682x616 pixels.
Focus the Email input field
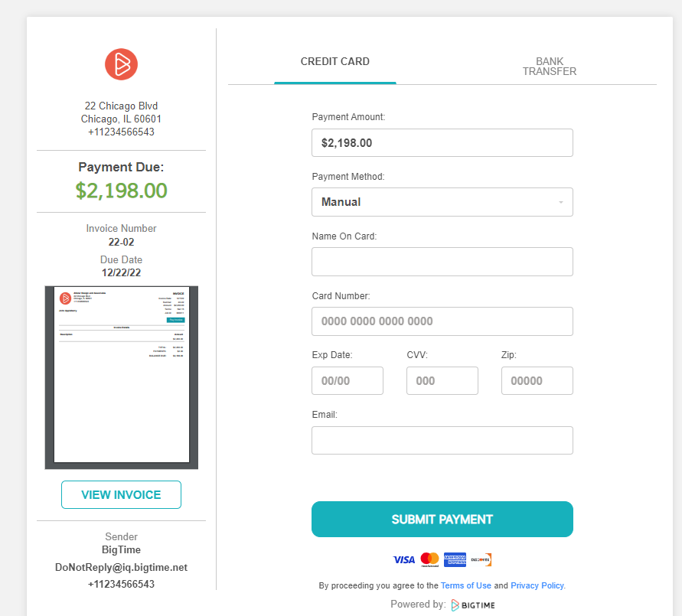442,440
